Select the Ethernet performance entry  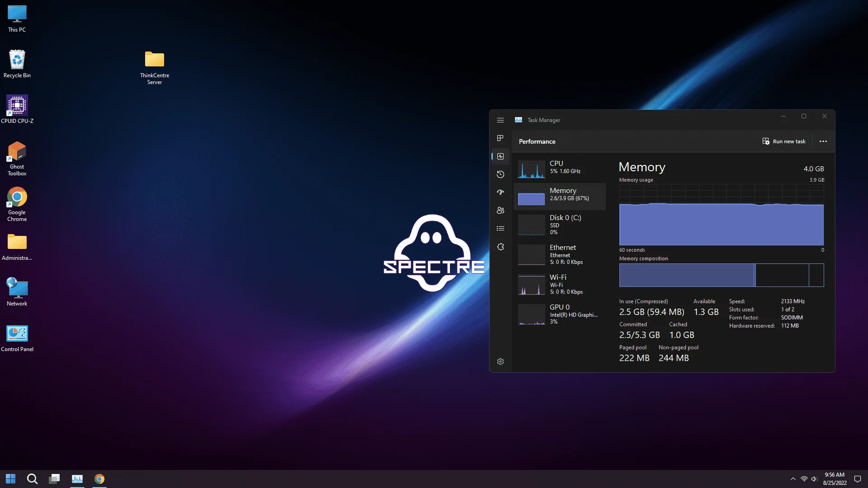560,254
